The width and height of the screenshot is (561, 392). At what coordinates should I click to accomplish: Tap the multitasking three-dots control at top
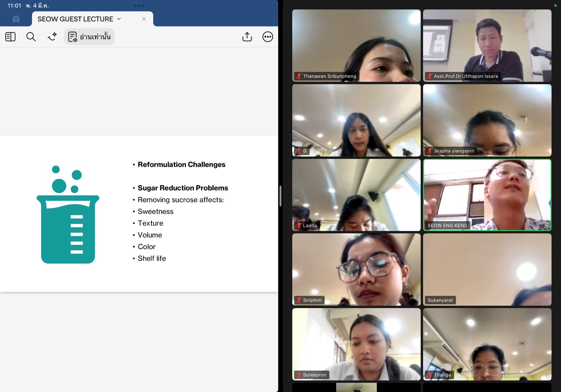[139, 6]
